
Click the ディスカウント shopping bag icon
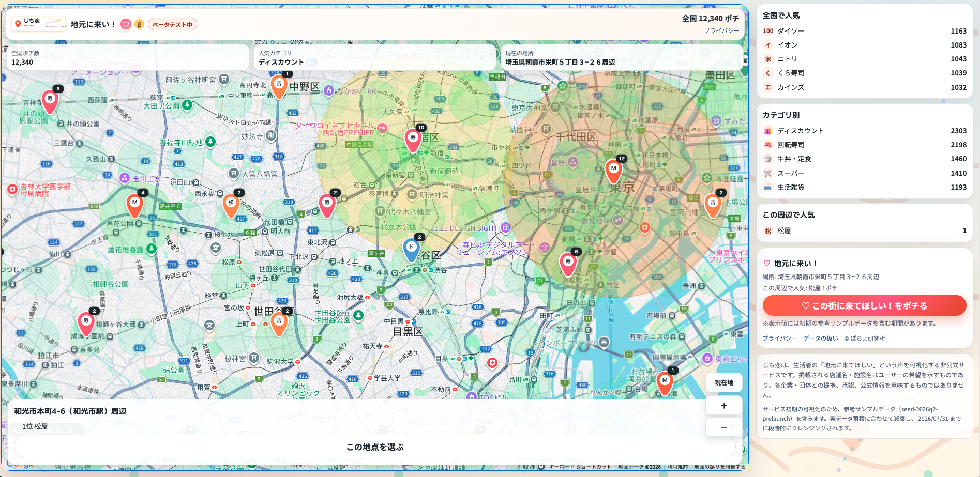click(x=768, y=131)
